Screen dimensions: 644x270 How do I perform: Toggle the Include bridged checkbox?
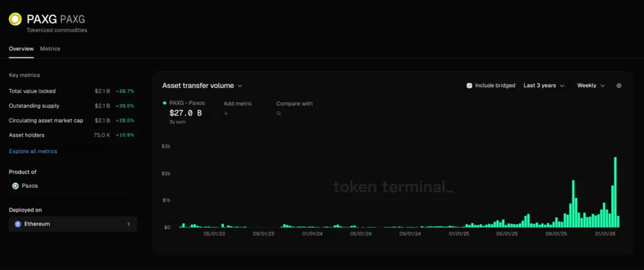[x=469, y=85]
